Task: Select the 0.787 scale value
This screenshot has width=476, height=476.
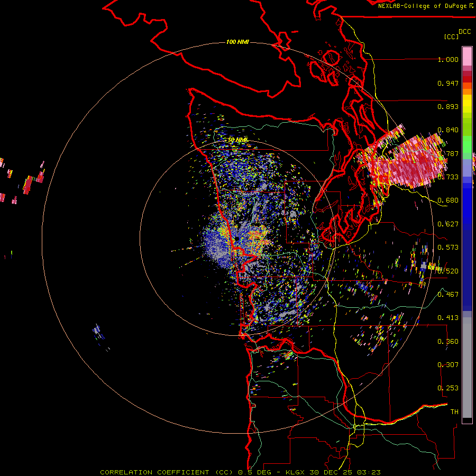Action: point(449,153)
